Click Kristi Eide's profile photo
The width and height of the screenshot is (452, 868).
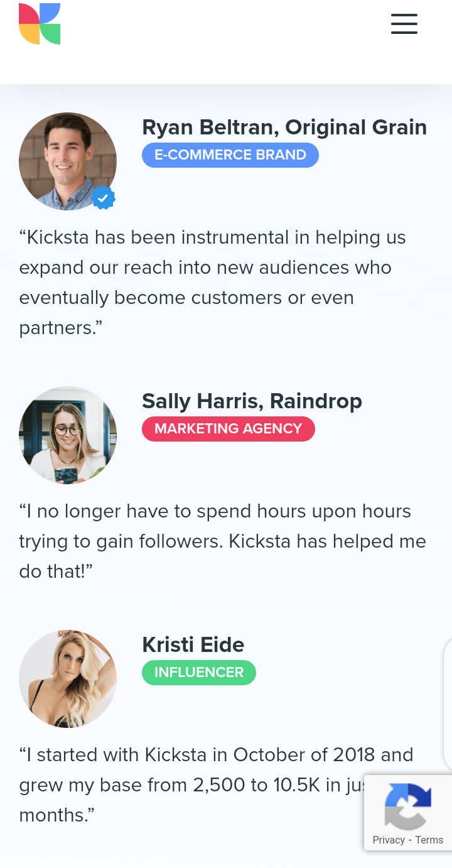67,678
